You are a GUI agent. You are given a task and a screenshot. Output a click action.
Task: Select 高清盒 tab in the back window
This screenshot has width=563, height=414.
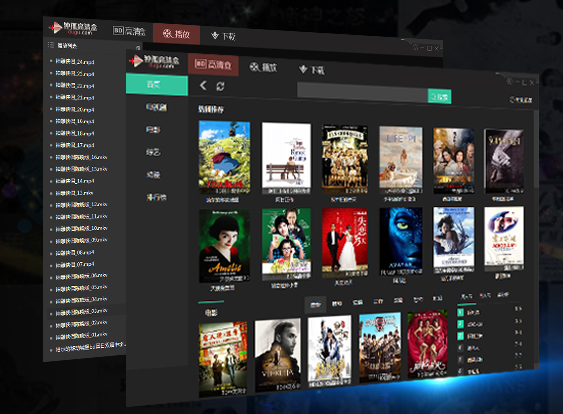click(129, 31)
